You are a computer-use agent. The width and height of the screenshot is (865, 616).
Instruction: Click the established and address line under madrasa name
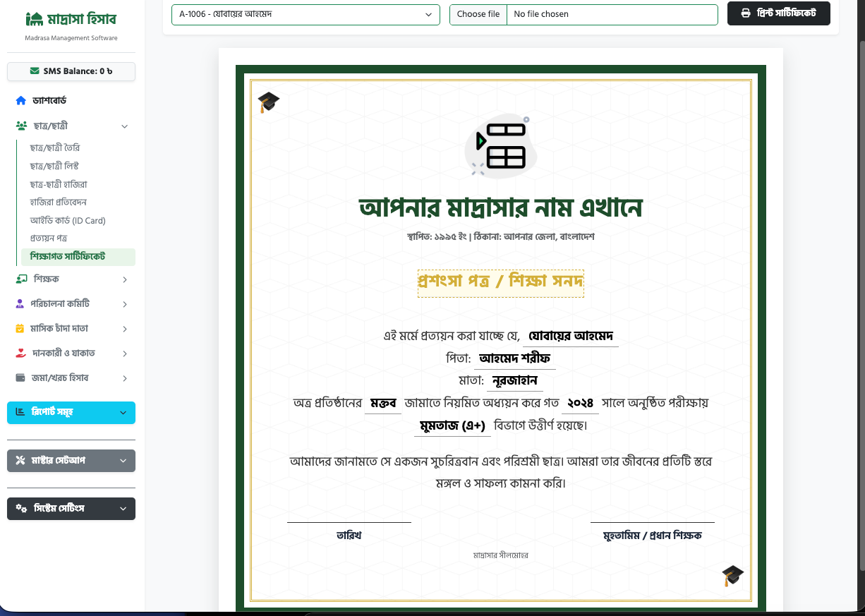tap(501, 237)
